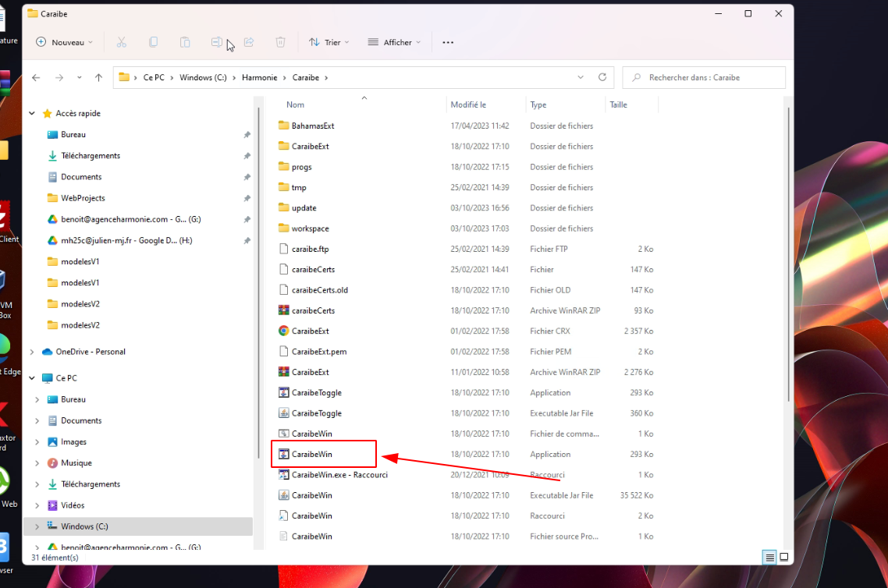Screen dimensions: 888x588
Task: Select the caraibeCerts.old file name
Action: 320,290
